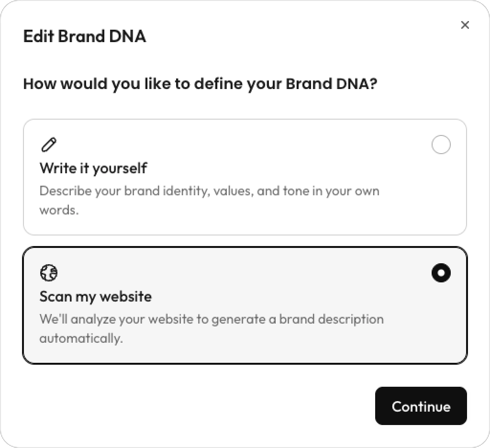Click the filled radio button on Scan my website
The image size is (490, 448).
tap(441, 273)
